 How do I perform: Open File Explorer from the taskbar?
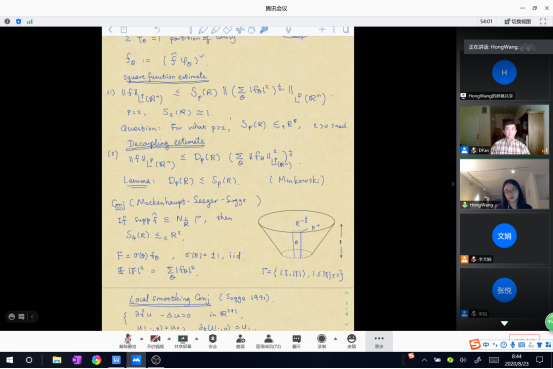[57, 360]
